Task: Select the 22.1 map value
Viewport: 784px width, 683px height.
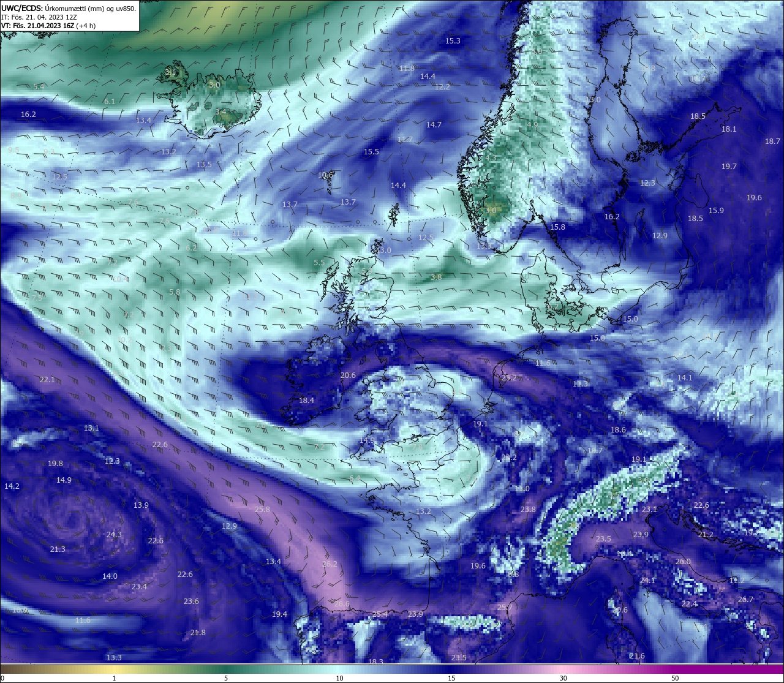Action: (x=47, y=380)
